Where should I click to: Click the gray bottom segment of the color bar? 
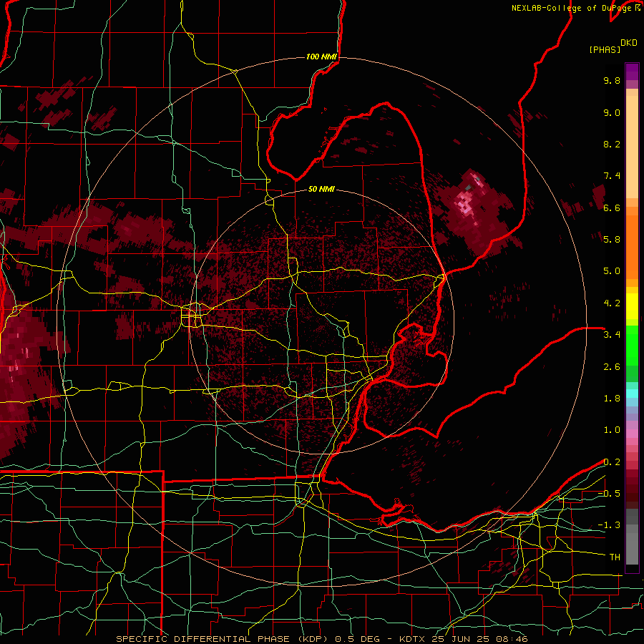tap(632, 545)
